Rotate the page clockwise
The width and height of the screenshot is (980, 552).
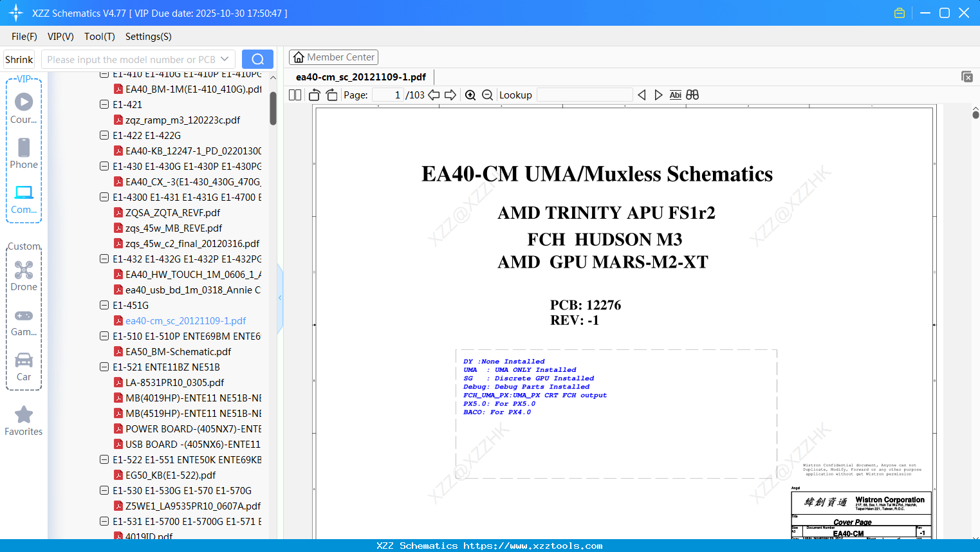[331, 95]
